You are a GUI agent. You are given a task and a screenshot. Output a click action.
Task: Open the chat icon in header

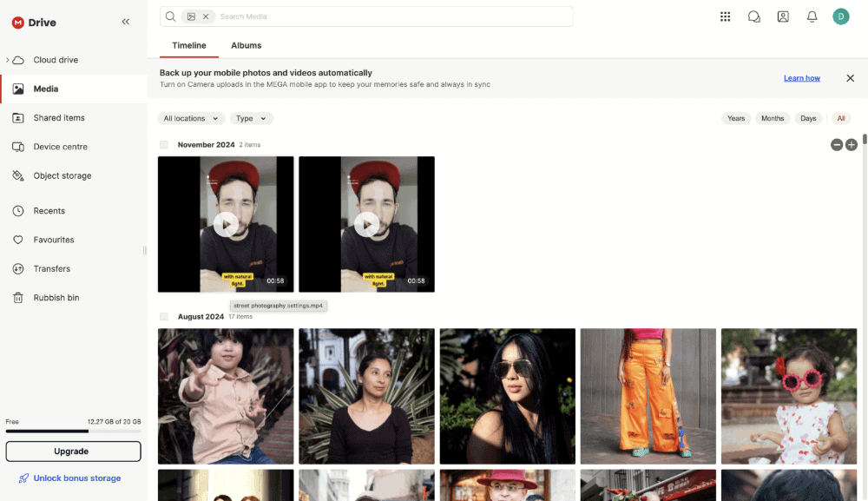(x=754, y=16)
